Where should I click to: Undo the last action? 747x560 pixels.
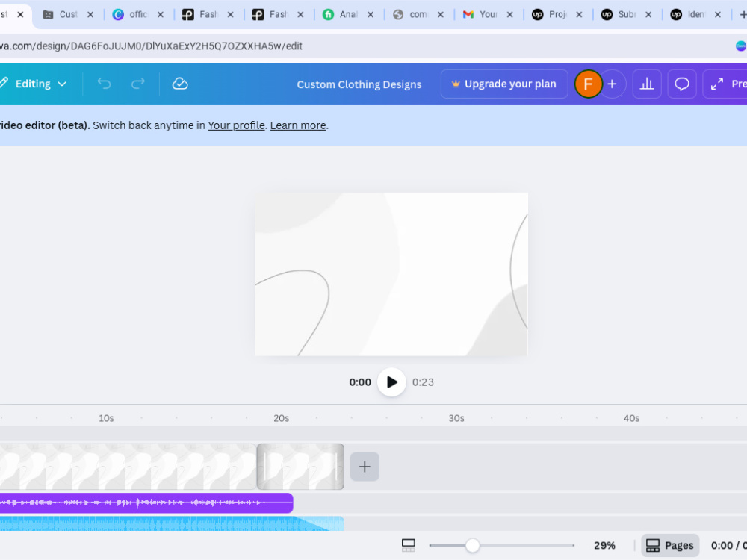[104, 84]
